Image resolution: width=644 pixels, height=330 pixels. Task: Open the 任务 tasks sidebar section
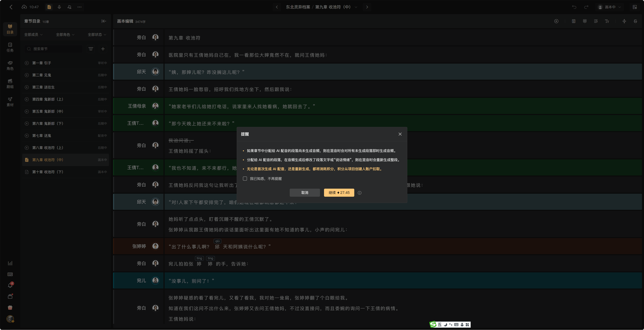click(10, 47)
